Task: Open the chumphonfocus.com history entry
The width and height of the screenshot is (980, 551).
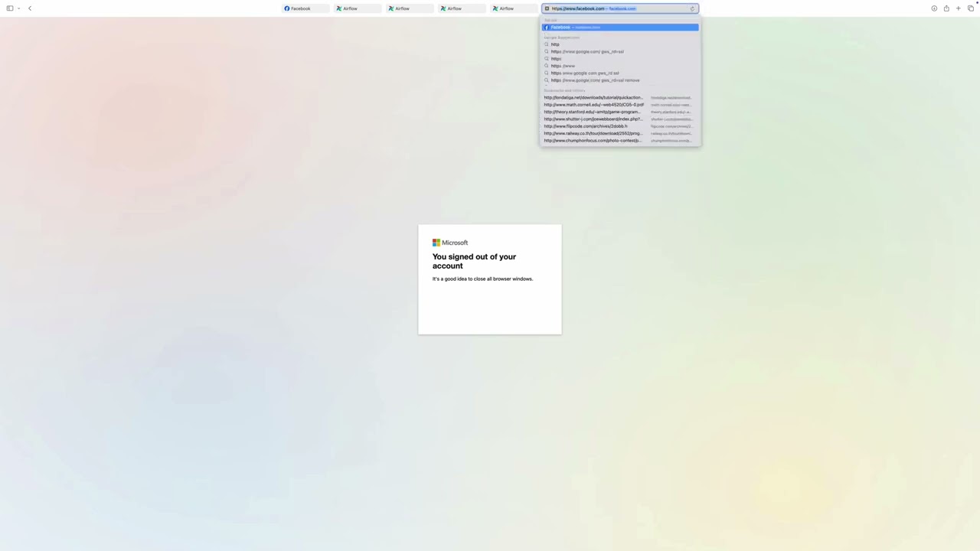Action: tap(620, 141)
